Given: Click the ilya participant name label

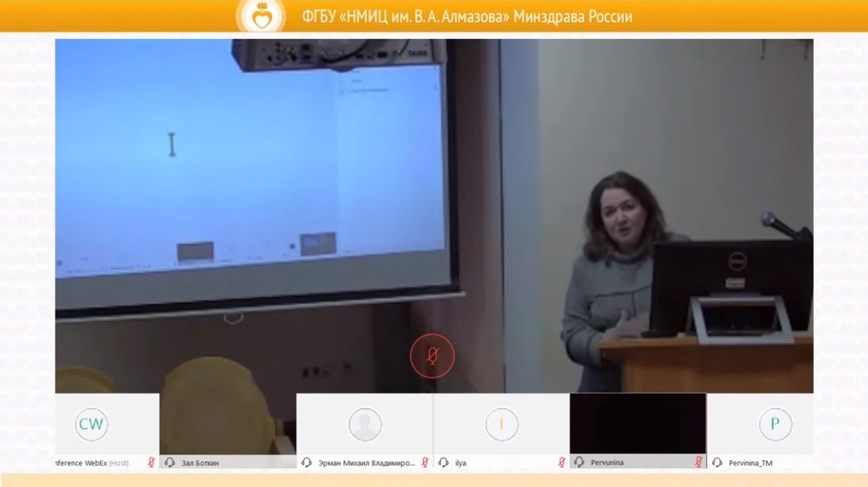Looking at the screenshot, I should pyautogui.click(x=461, y=462).
